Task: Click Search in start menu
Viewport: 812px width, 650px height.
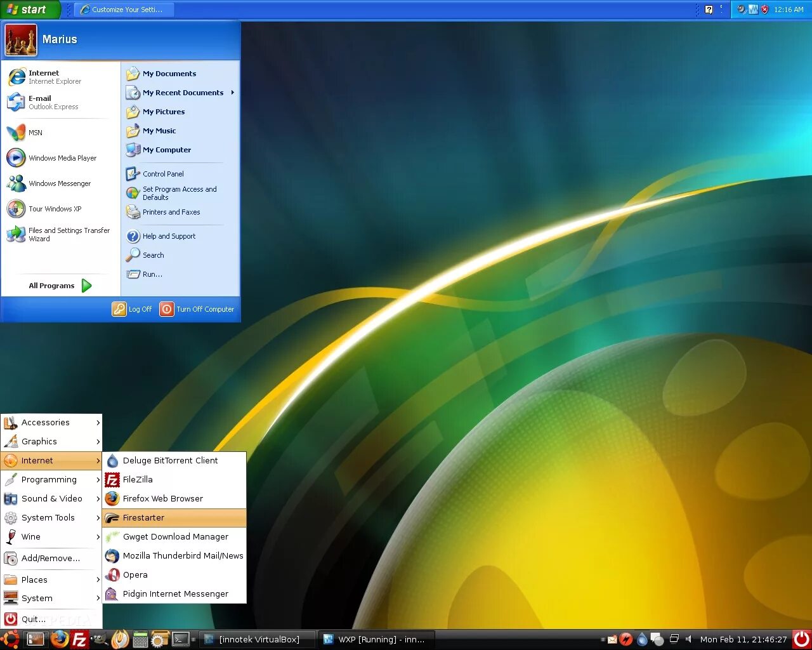Action: (181, 255)
